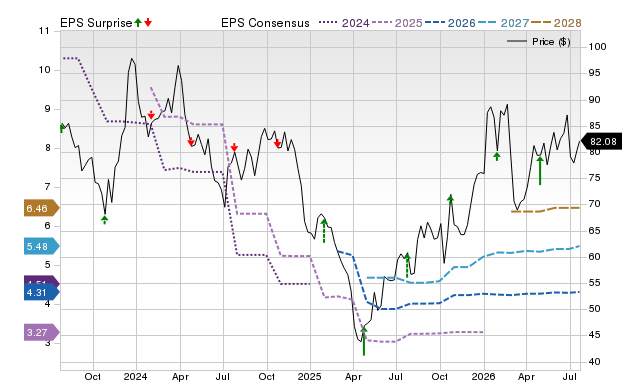Click the 100 label on the price axis
Image resolution: width=640 pixels, height=382 pixels.
coord(597,47)
